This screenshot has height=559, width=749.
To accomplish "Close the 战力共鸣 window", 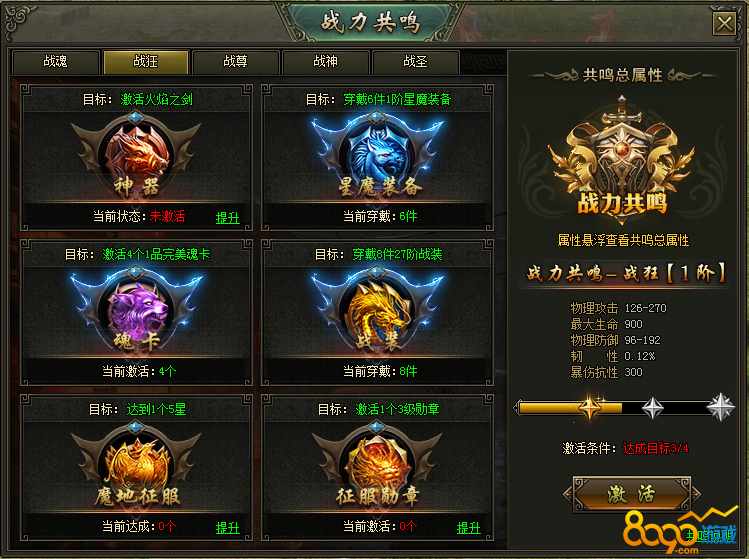I will point(724,23).
